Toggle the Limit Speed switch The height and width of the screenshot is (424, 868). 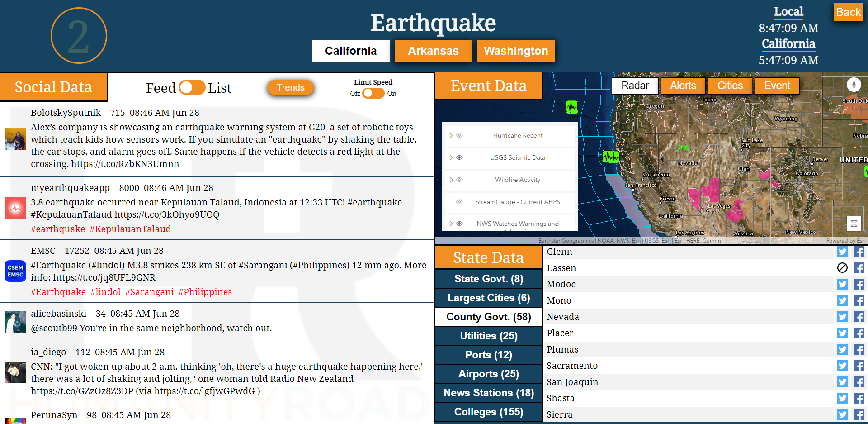[x=373, y=93]
